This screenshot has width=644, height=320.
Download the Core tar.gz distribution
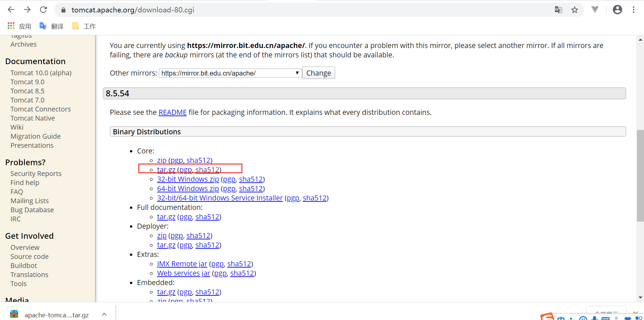click(166, 170)
